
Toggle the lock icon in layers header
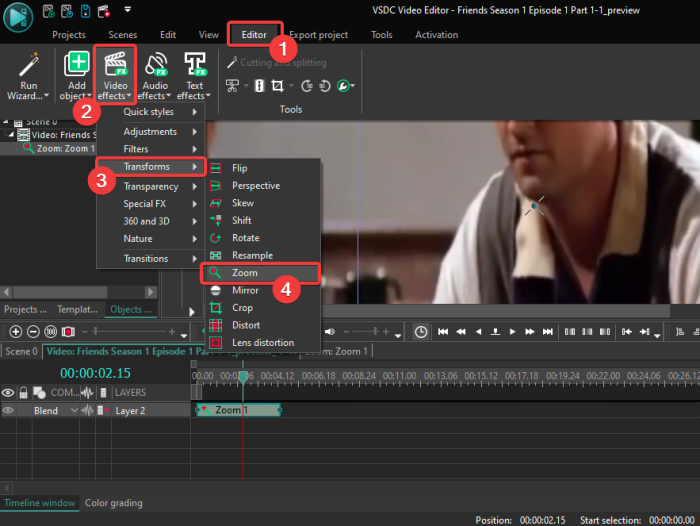[x=23, y=392]
